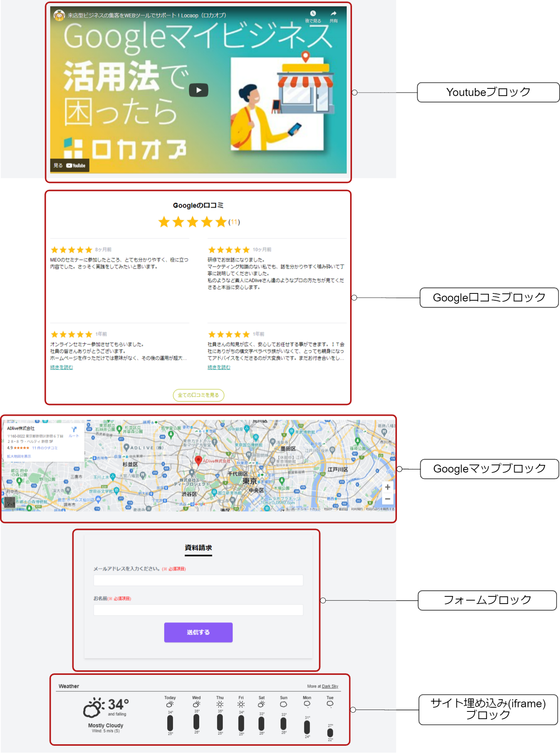Click the 全ての口コミを見る button

click(x=198, y=395)
